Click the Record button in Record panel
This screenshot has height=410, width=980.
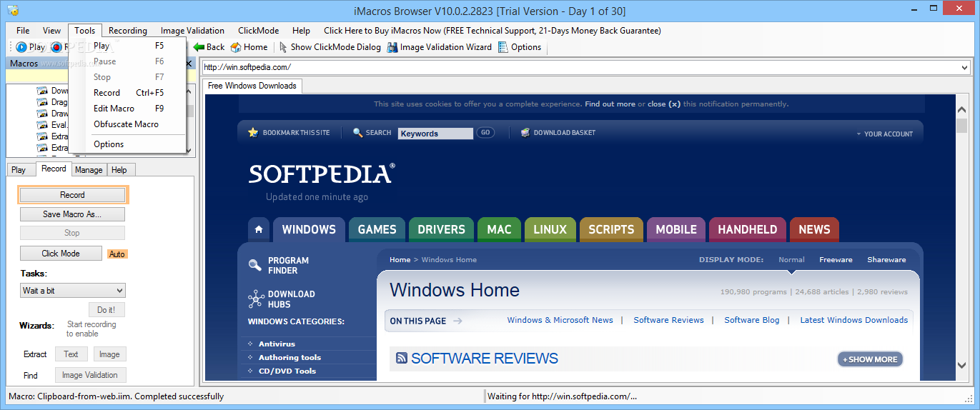point(72,195)
